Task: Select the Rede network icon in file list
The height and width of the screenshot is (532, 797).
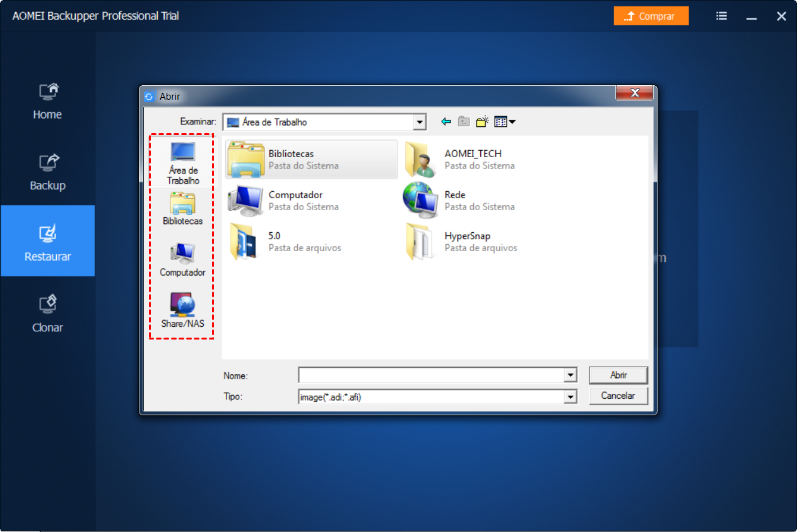Action: pyautogui.click(x=422, y=200)
